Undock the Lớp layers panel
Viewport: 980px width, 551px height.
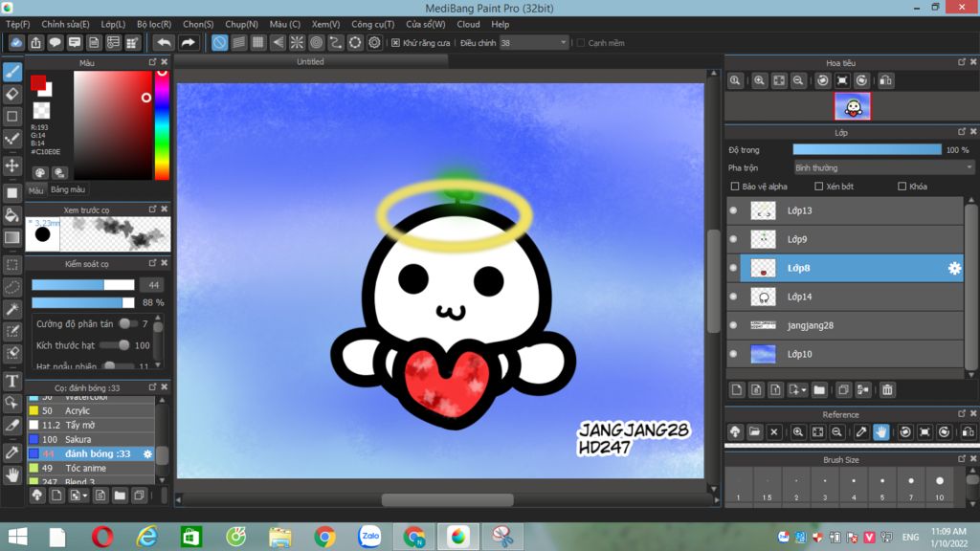pos(961,132)
